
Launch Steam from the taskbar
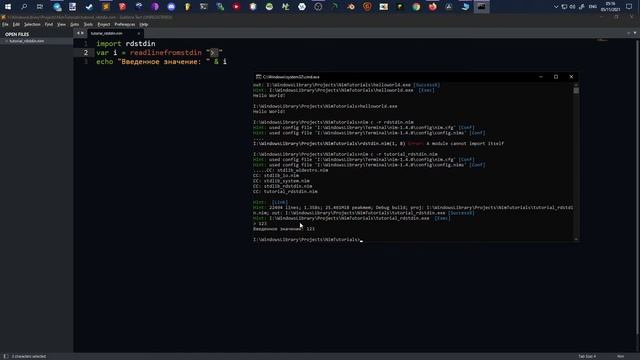pyautogui.click(x=89, y=7)
